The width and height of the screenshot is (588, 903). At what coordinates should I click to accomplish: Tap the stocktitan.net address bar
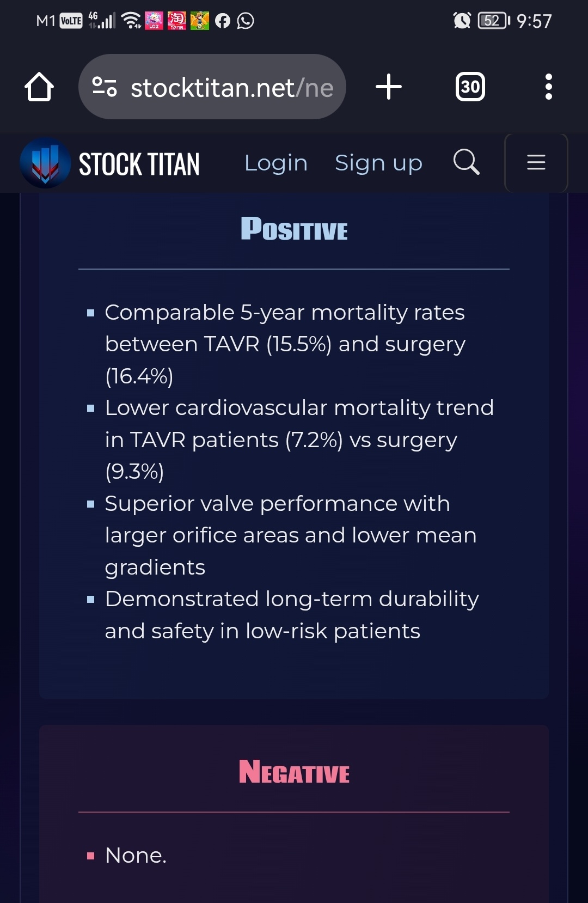(212, 87)
